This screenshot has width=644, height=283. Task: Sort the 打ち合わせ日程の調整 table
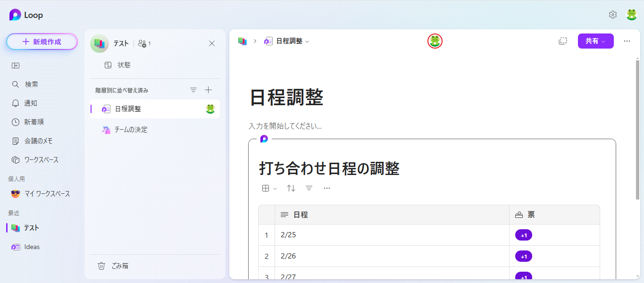pos(291,188)
